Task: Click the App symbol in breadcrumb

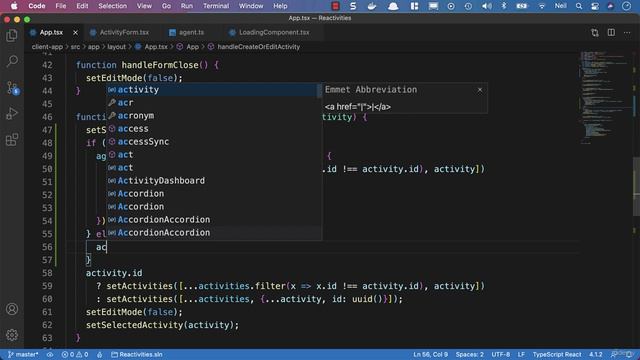Action: [x=193, y=47]
